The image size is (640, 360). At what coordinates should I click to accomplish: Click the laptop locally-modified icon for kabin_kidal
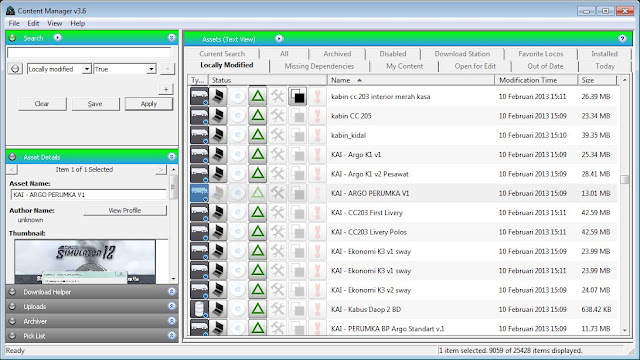pyautogui.click(x=218, y=135)
